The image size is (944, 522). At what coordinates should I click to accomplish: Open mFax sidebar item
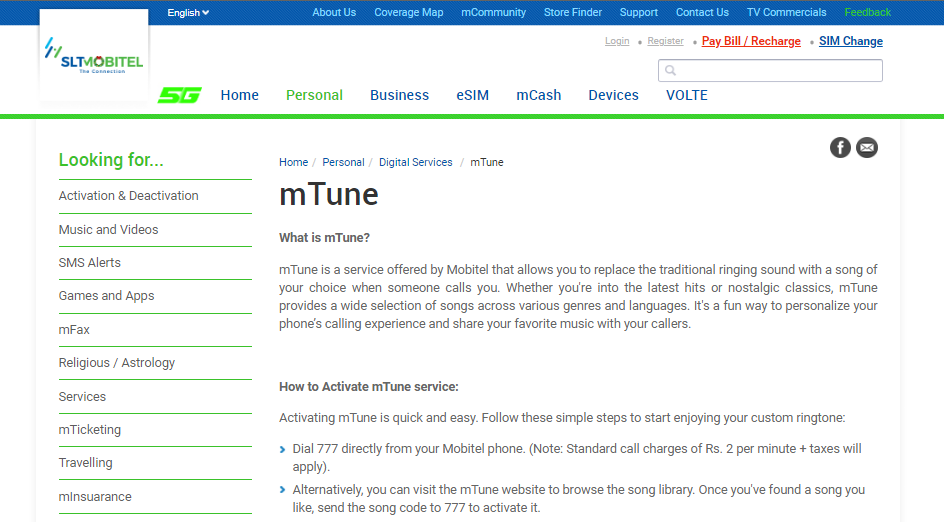(74, 329)
